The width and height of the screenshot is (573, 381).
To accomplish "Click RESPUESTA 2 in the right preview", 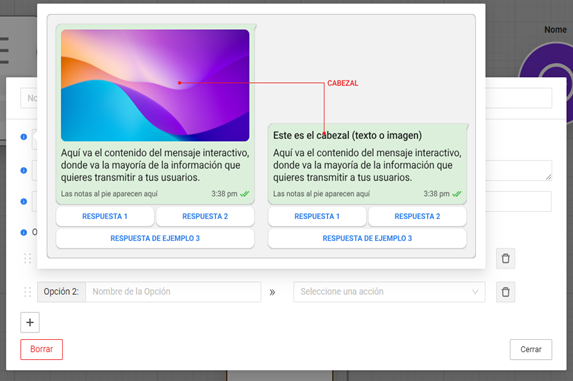I will click(x=417, y=216).
